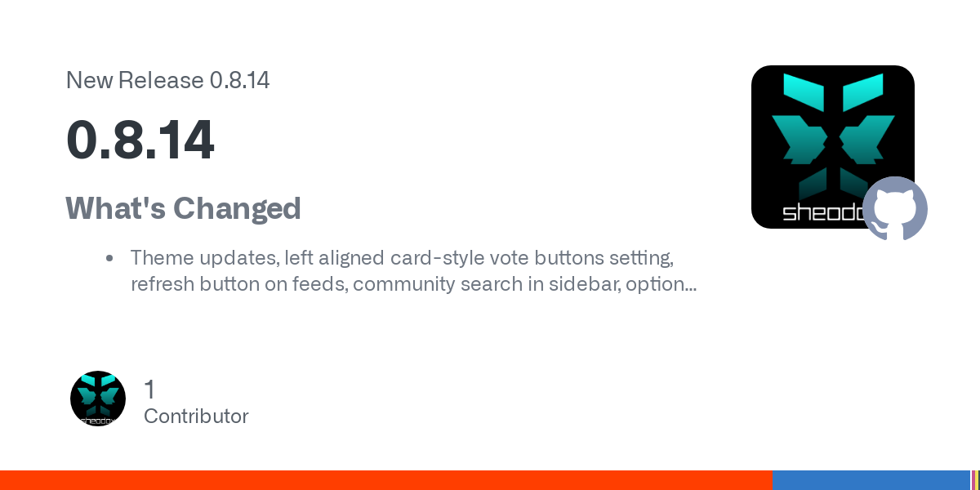Viewport: 980px width, 490px height.
Task: Click the contributor count number 1
Action: (x=149, y=390)
